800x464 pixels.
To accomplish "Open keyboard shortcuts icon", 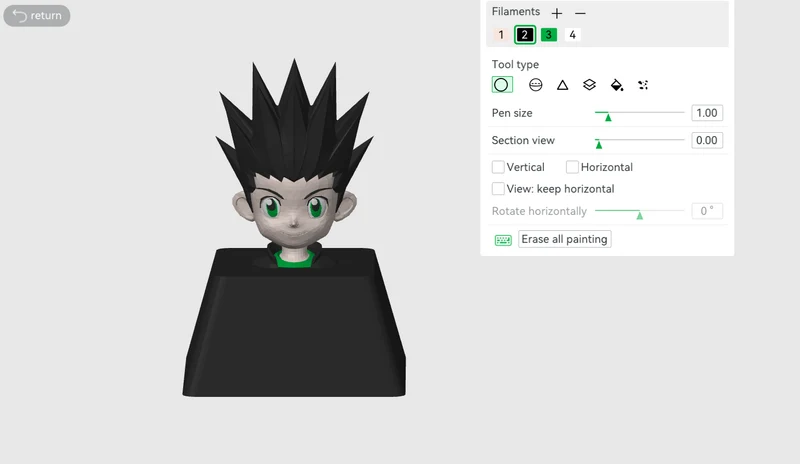I will (x=503, y=240).
